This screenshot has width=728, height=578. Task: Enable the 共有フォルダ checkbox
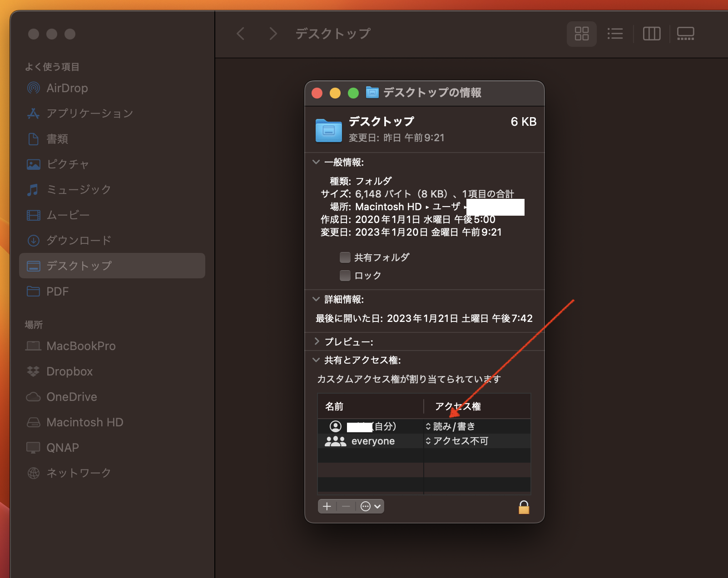[345, 257]
